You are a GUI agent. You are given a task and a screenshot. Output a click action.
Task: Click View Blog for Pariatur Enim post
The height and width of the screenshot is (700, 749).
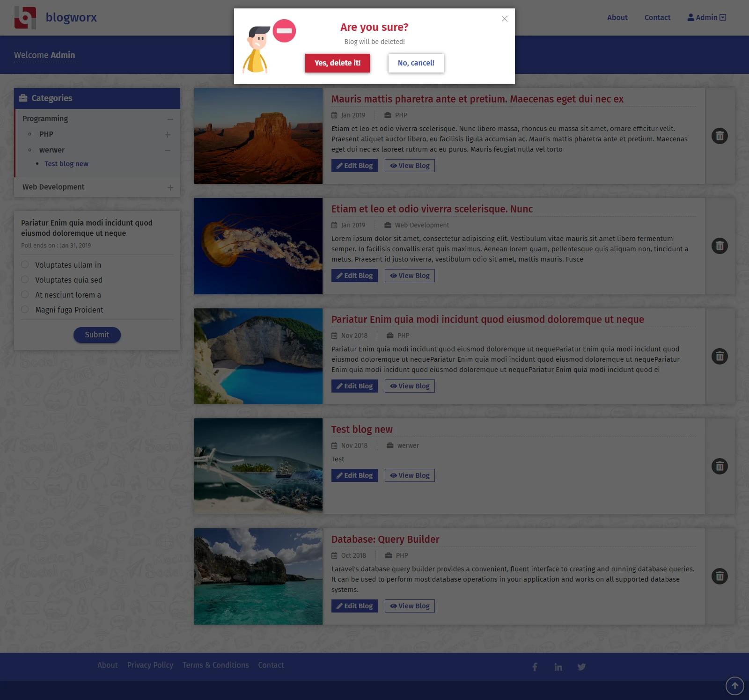410,386
